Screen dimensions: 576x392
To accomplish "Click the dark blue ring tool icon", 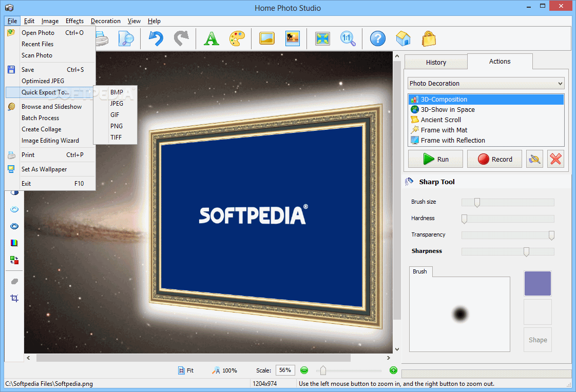I will click(14, 226).
